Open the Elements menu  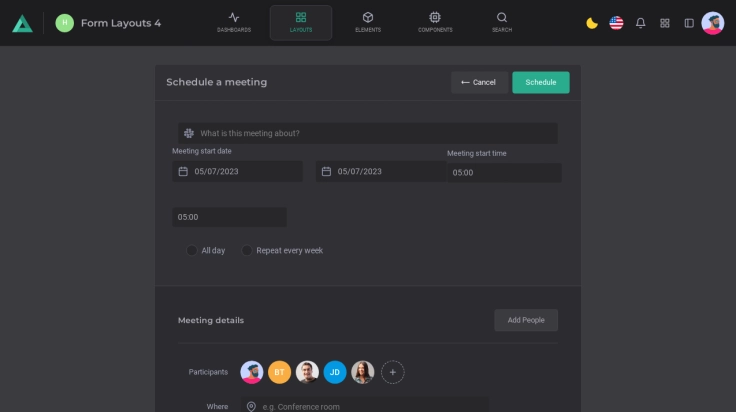point(367,22)
